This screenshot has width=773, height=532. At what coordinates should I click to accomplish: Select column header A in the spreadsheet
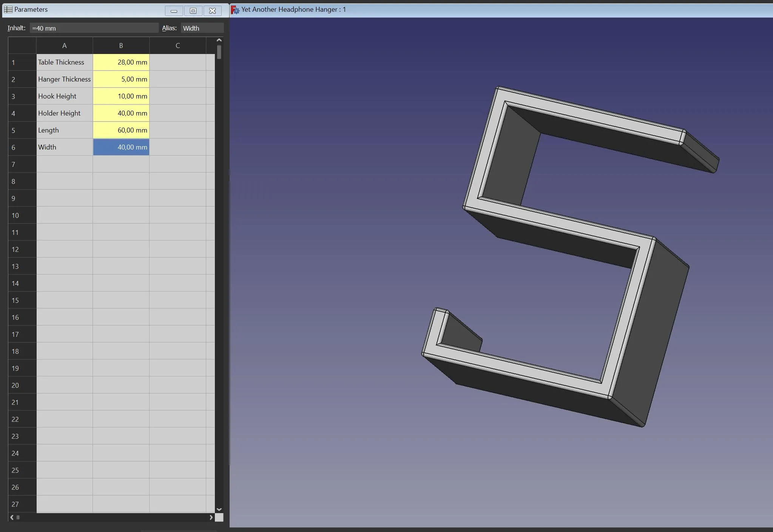(x=64, y=45)
